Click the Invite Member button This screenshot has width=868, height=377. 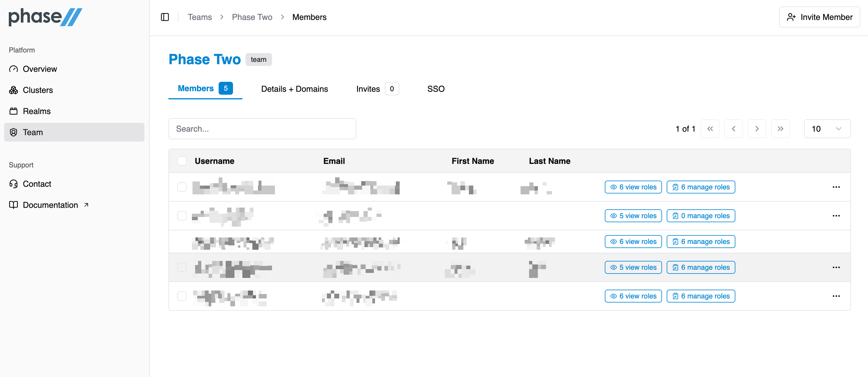coord(819,17)
